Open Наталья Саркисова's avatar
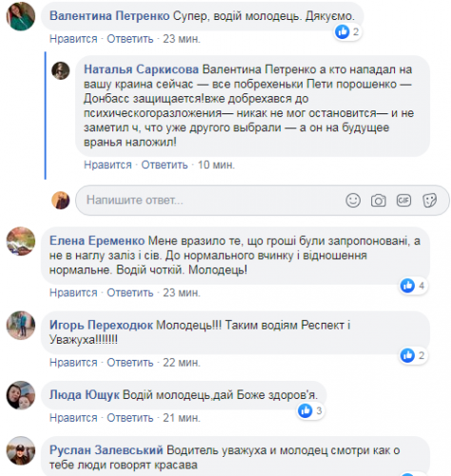Screen dimensions: 451x476 point(61,70)
